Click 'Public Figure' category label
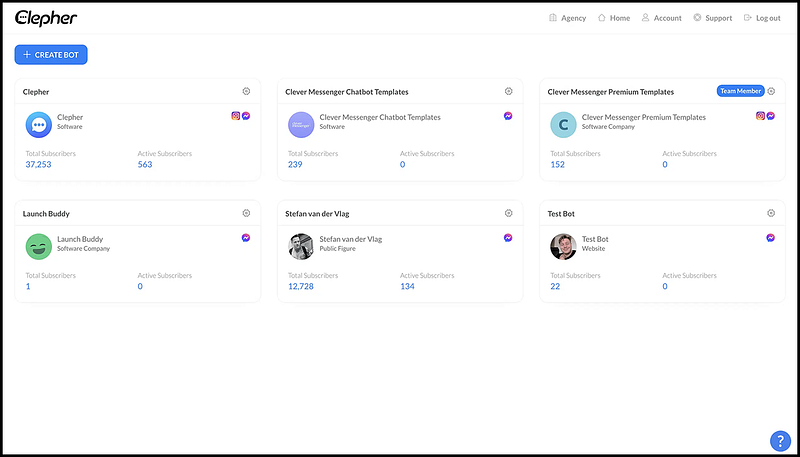Image resolution: width=800 pixels, height=457 pixels. click(x=337, y=248)
